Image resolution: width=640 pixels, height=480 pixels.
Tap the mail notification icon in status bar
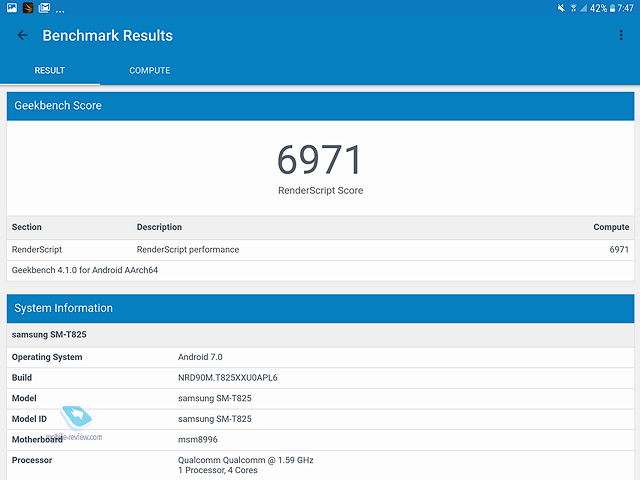coord(44,7)
